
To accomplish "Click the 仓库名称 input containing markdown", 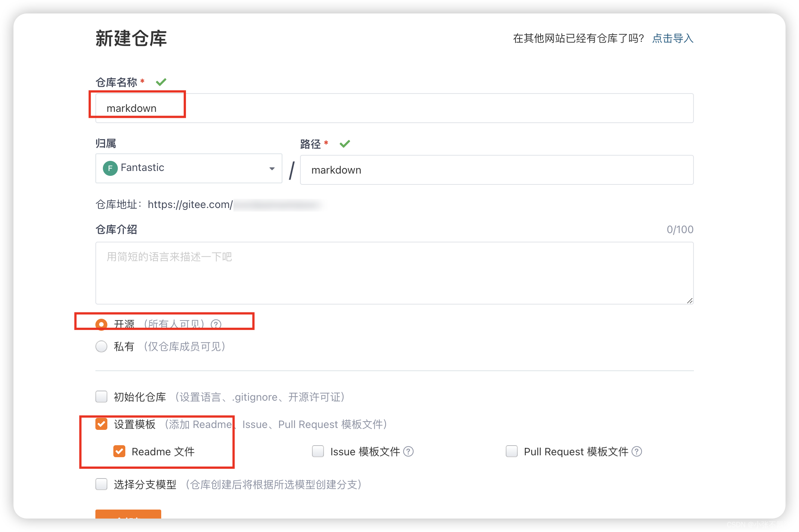I will pyautogui.click(x=394, y=108).
